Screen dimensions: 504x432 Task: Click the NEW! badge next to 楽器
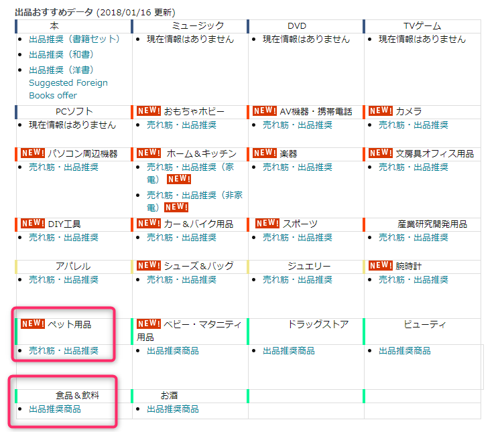pos(265,153)
